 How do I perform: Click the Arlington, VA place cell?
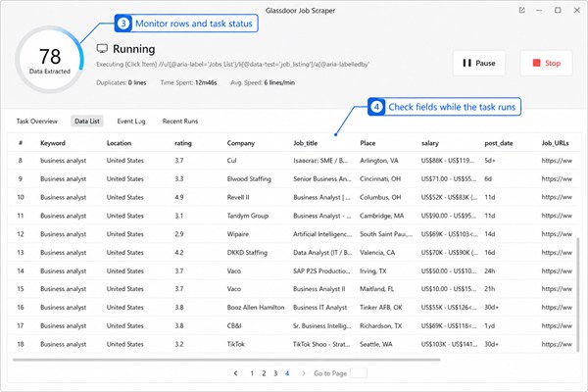[378, 161]
